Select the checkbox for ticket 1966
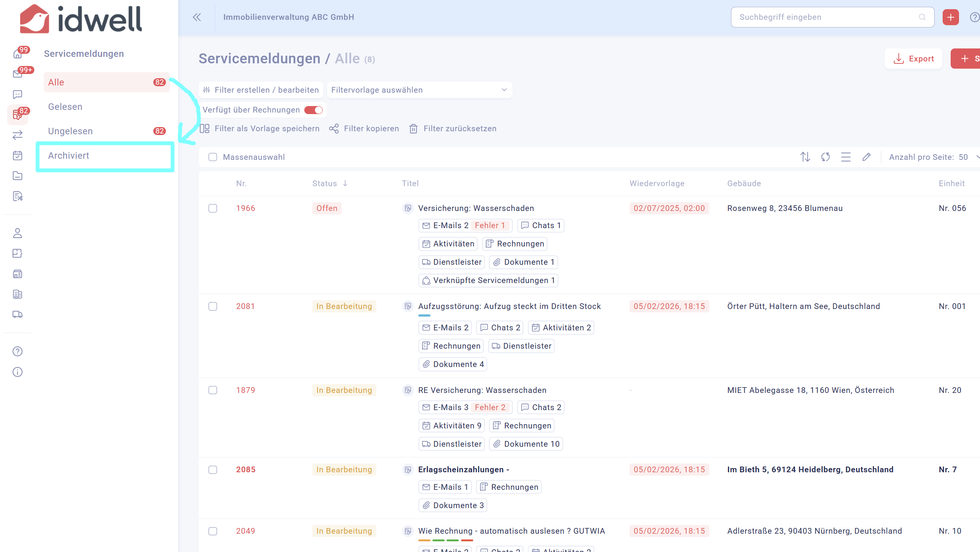Viewport: 980px width, 552px height. point(213,208)
